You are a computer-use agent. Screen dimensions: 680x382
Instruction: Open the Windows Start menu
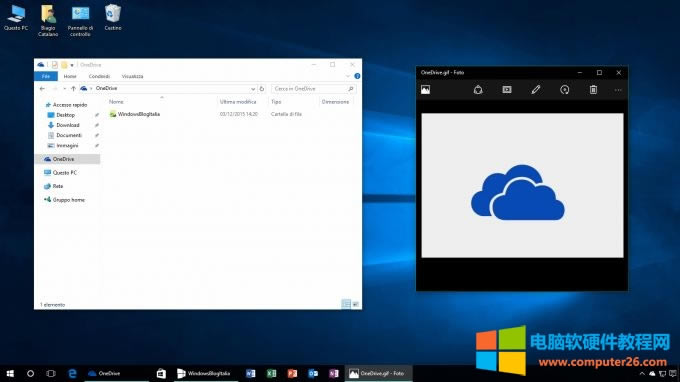click(10, 373)
